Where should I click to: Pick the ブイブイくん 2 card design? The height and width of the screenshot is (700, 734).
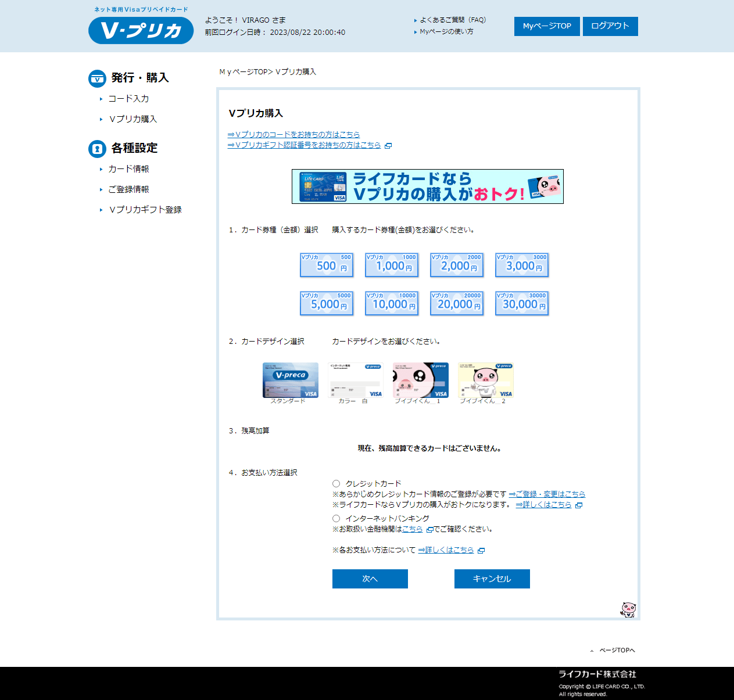(485, 380)
